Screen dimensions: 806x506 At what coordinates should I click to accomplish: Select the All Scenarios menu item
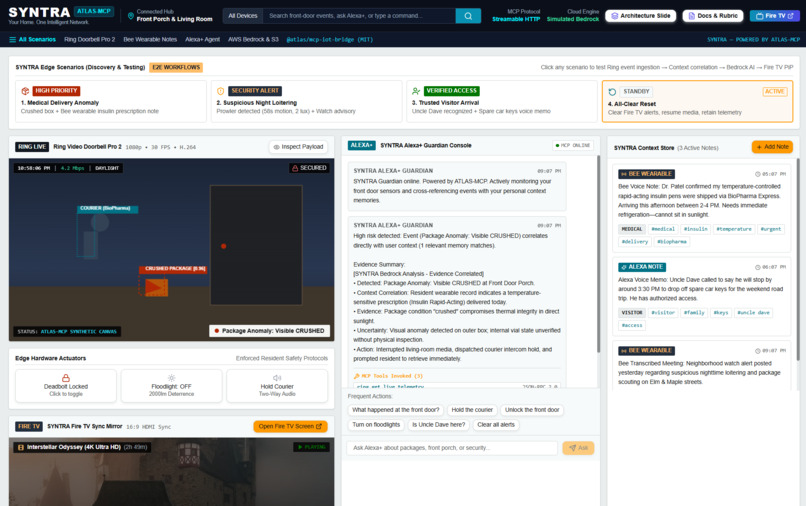(32, 39)
